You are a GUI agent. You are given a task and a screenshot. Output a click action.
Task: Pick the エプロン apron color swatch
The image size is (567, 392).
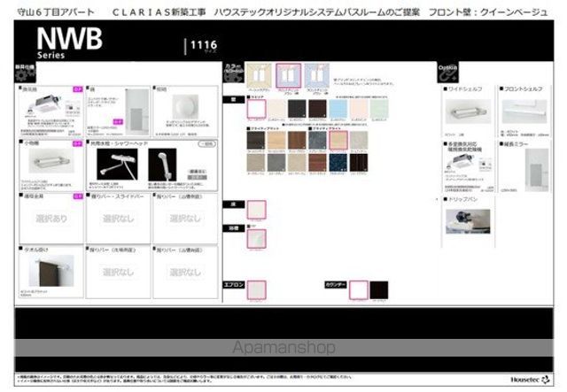[257, 290]
